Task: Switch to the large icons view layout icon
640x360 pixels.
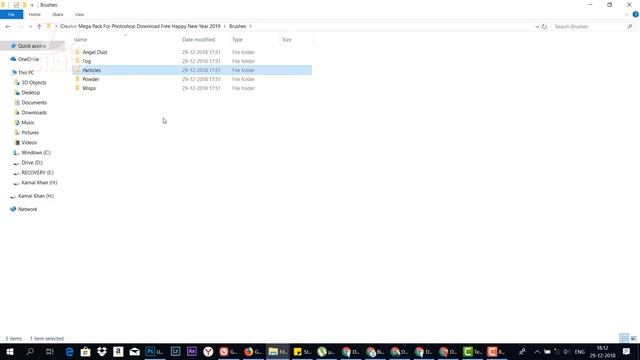Action: coord(633,338)
